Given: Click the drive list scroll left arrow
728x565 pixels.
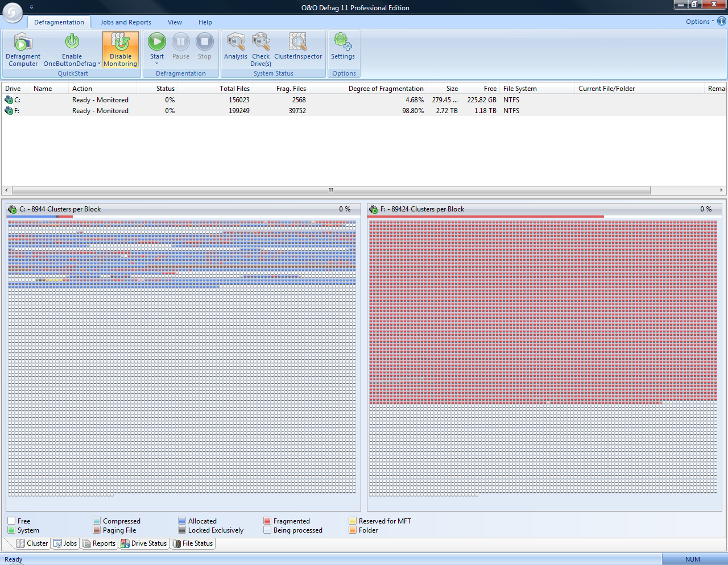Looking at the screenshot, I should [x=6, y=190].
